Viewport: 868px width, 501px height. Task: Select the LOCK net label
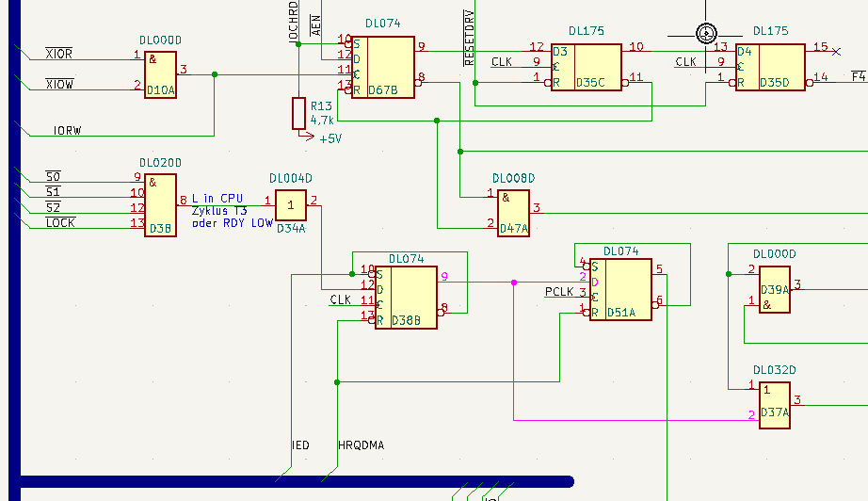(x=60, y=222)
